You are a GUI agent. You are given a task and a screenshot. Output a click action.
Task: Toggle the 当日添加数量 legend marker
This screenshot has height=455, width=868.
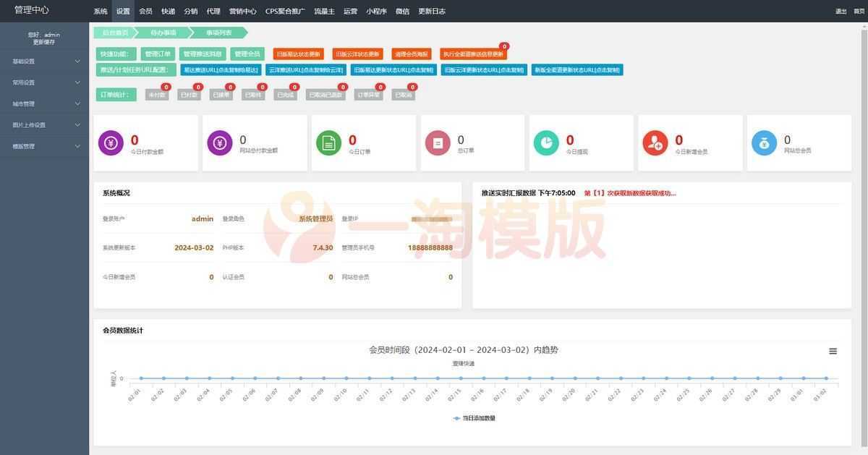pos(456,418)
